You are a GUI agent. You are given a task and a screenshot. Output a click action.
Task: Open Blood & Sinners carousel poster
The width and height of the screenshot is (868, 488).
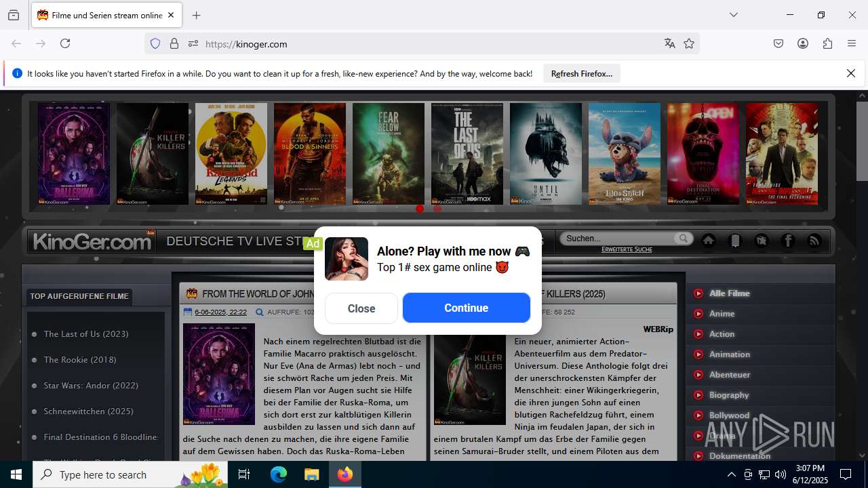310,154
